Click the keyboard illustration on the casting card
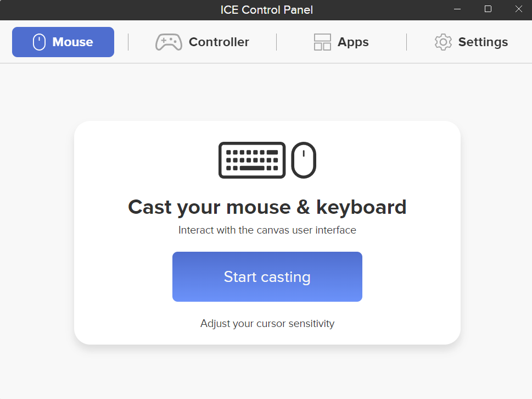The width and height of the screenshot is (532, 399). point(252,160)
